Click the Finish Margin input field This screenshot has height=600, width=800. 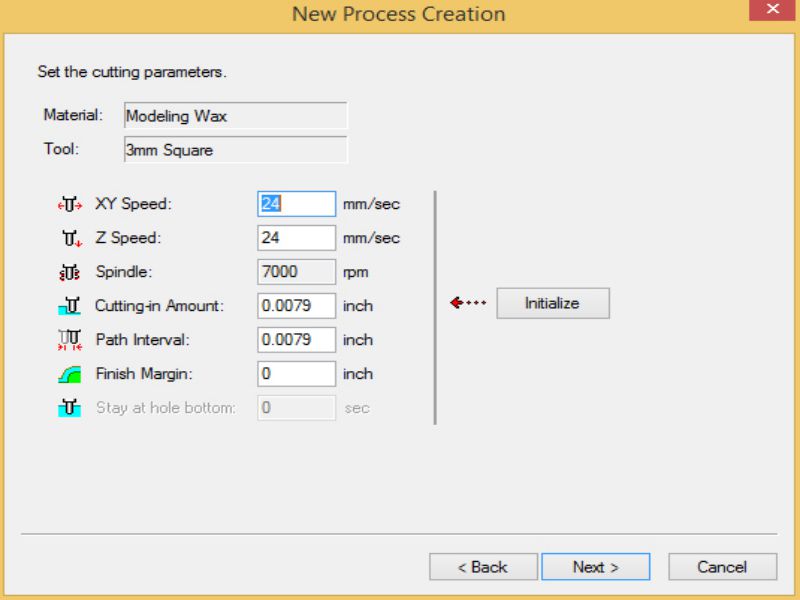tap(297, 374)
